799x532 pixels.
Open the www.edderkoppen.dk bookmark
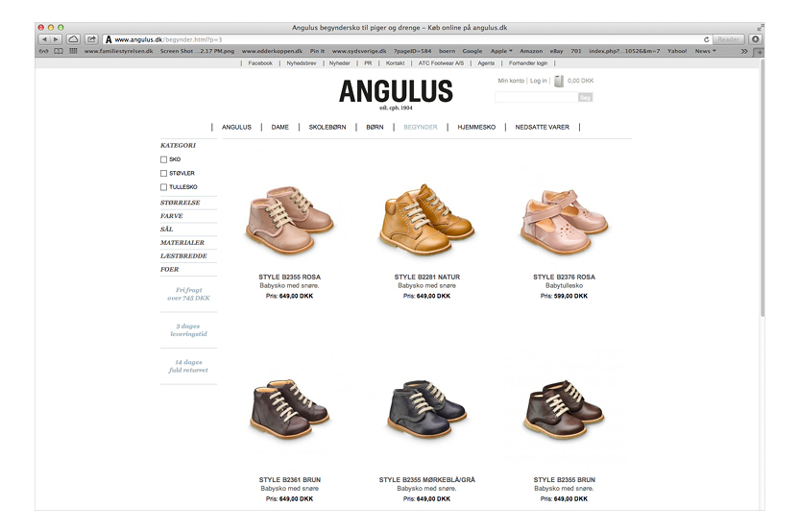(272, 51)
